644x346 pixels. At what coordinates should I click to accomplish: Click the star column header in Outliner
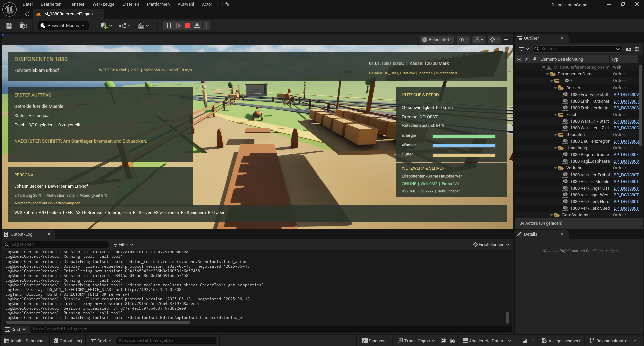526,59
